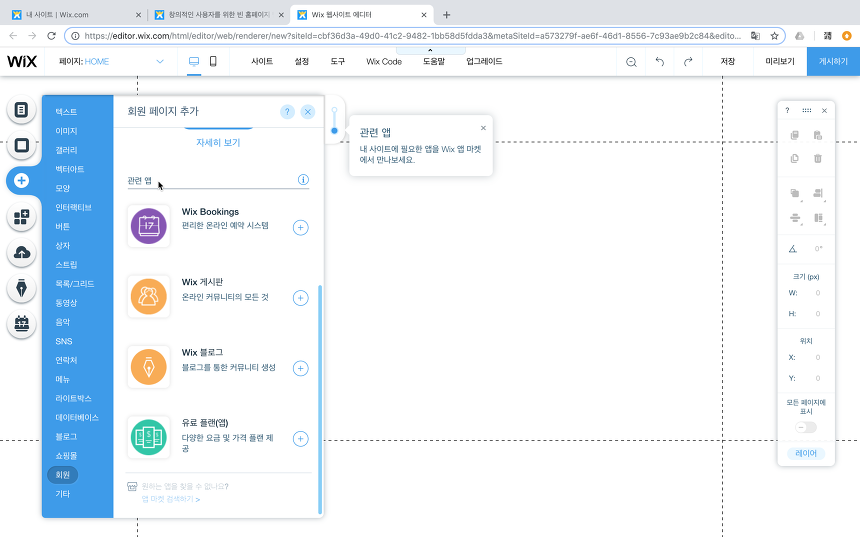Click the align icon in toolbar panel
Screen dimensions: 860x537
tap(818, 193)
